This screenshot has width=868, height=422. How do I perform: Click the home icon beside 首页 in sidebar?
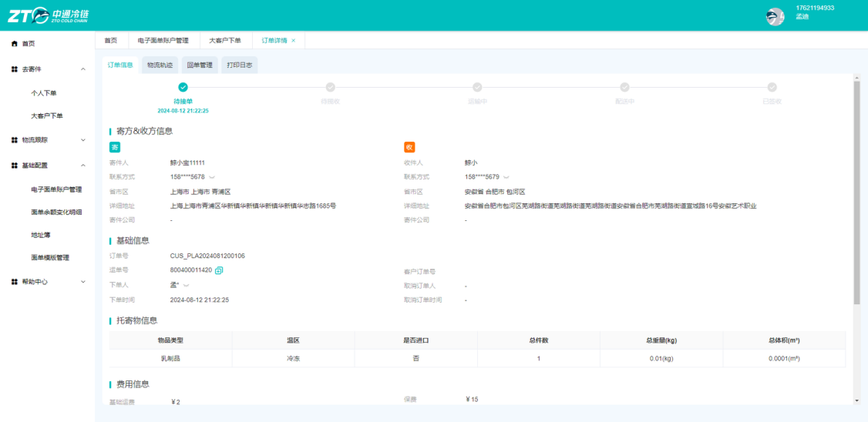15,44
